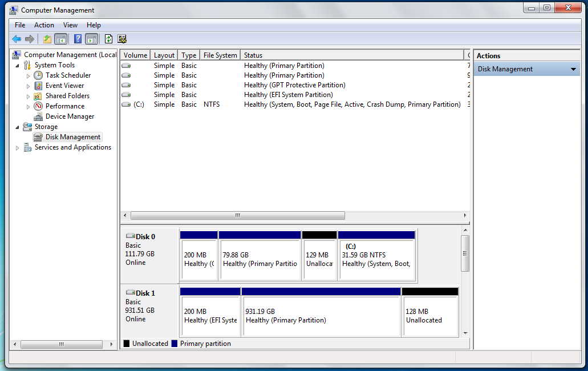Expand the Performance node

(x=28, y=107)
